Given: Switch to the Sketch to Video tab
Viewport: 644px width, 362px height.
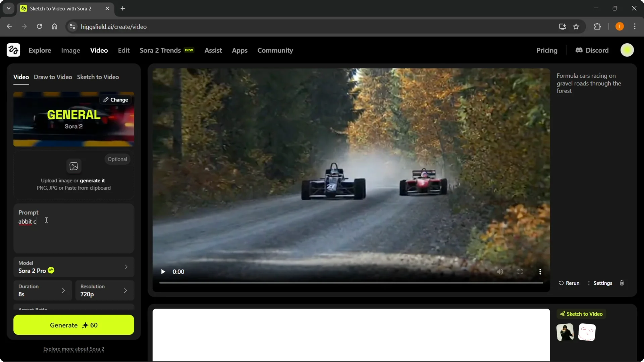Looking at the screenshot, I should pos(98,77).
